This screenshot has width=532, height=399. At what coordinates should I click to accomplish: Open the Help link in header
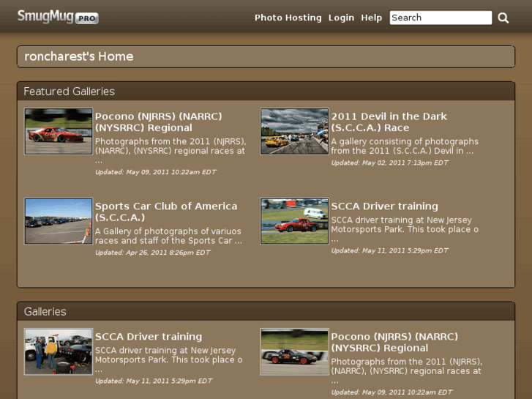click(371, 18)
